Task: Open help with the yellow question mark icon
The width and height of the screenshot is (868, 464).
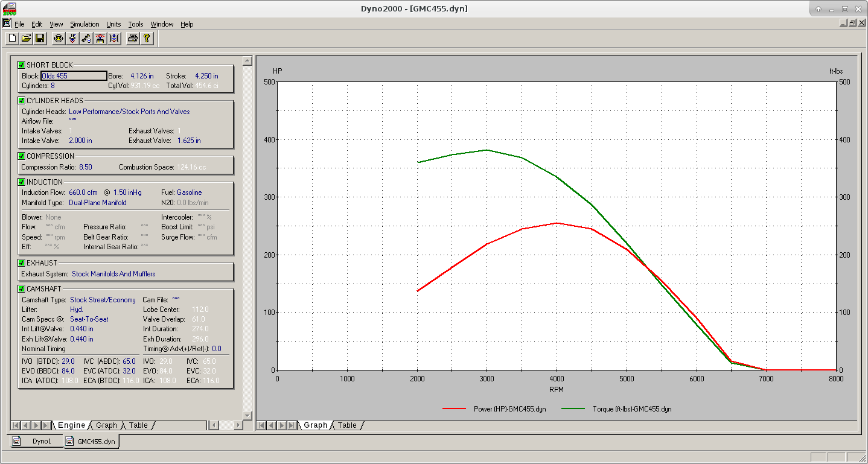Action: click(x=147, y=39)
